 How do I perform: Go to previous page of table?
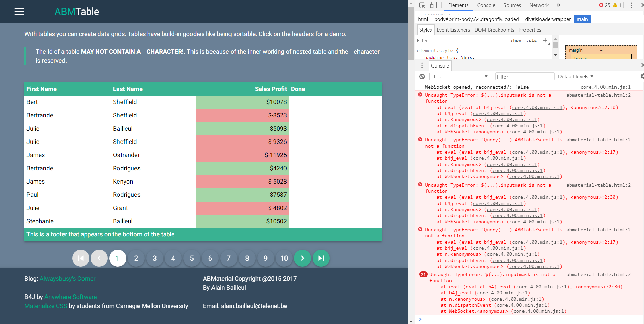tap(99, 258)
